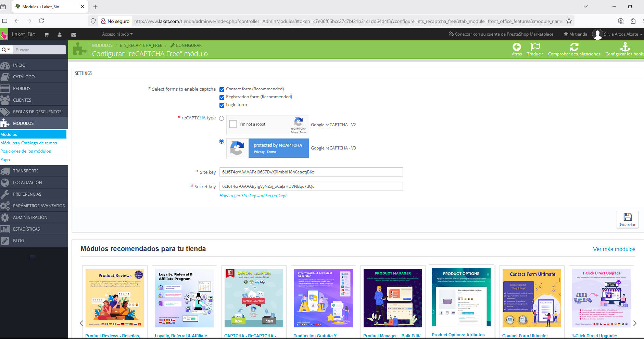Select Google reCAPTCHA V3 radio button
This screenshot has height=339, width=644.
point(222,141)
